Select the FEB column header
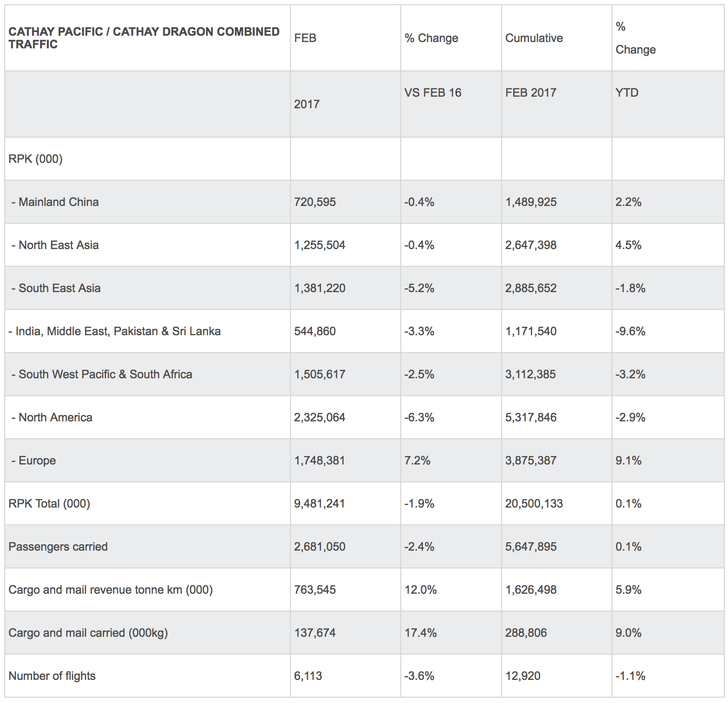The width and height of the screenshot is (728, 703). [305, 38]
